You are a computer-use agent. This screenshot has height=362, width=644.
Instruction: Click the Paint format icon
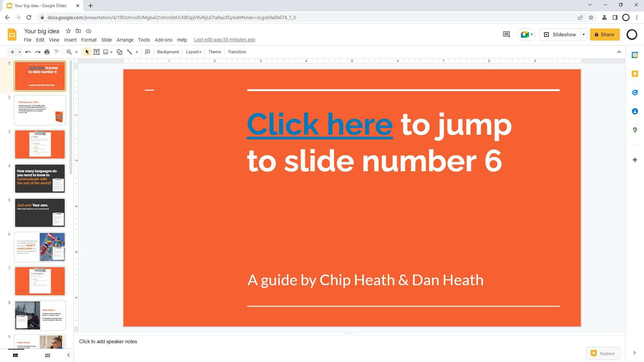[57, 52]
